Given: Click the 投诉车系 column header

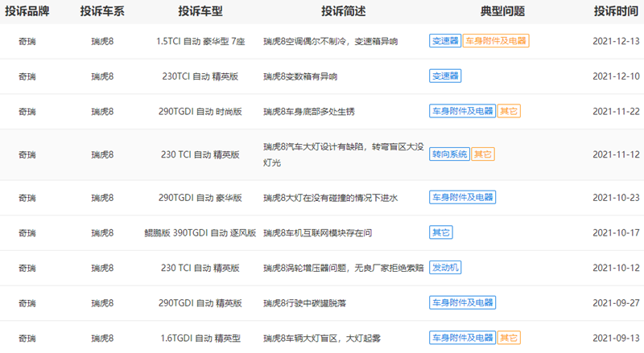Looking at the screenshot, I should point(102,11).
